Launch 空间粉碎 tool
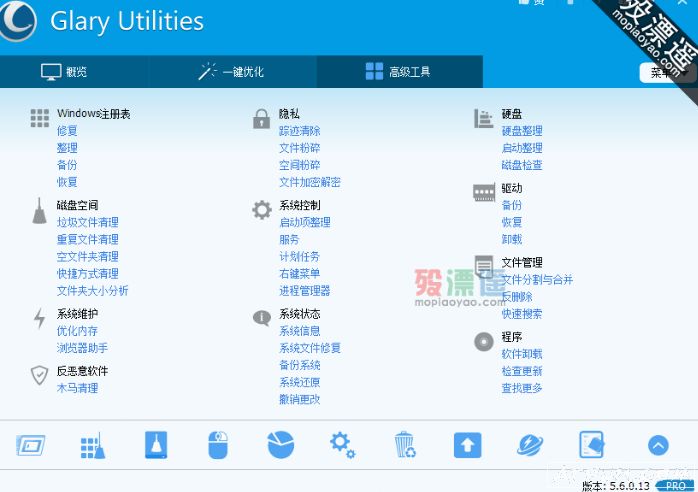The width and height of the screenshot is (698, 492). coord(300,165)
